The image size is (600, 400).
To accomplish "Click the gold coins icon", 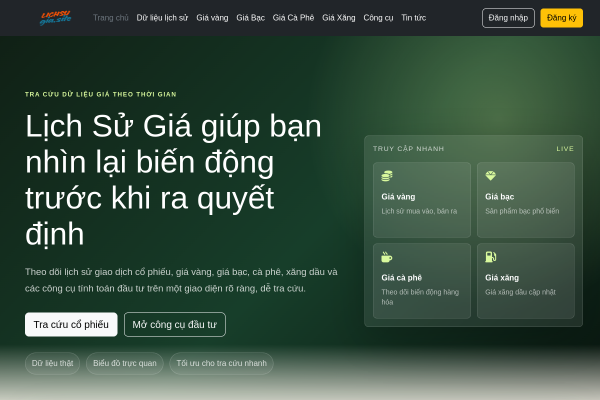I will pyautogui.click(x=387, y=176).
